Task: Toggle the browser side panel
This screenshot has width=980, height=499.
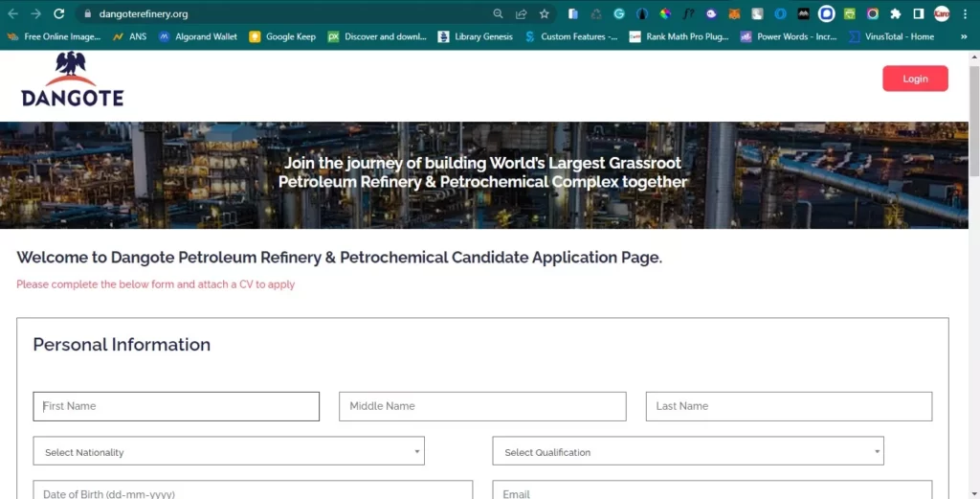Action: 919,13
